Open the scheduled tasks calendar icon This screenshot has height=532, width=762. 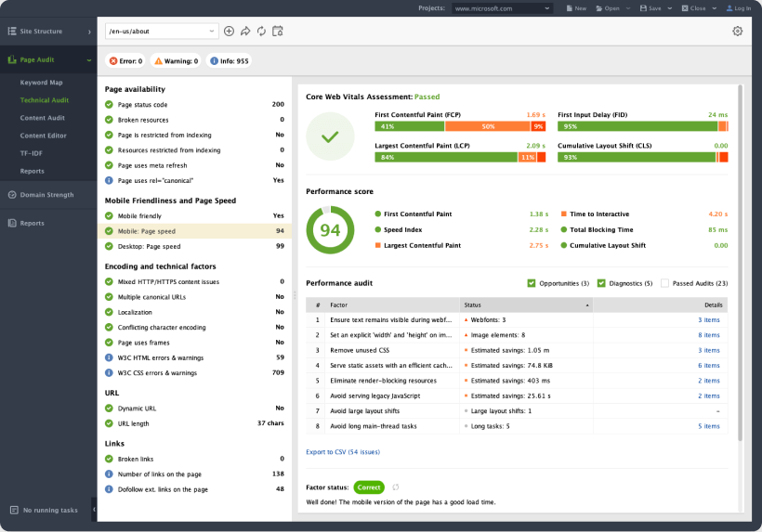(277, 32)
